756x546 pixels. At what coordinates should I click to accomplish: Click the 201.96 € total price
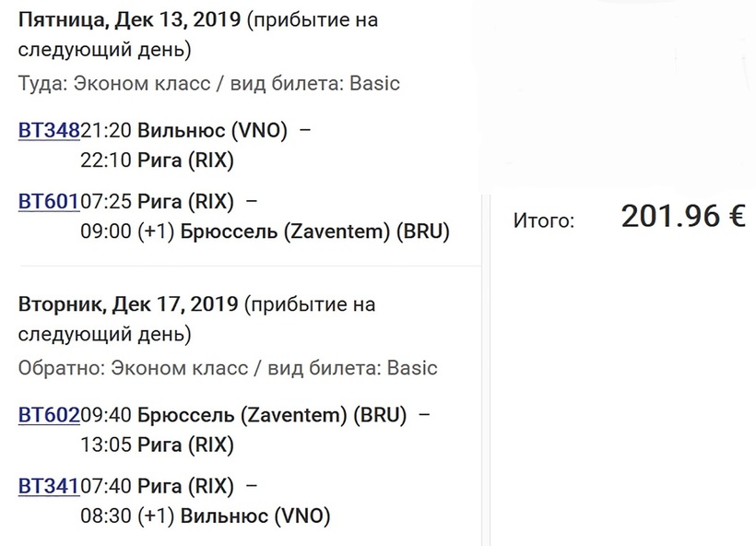pos(682,217)
